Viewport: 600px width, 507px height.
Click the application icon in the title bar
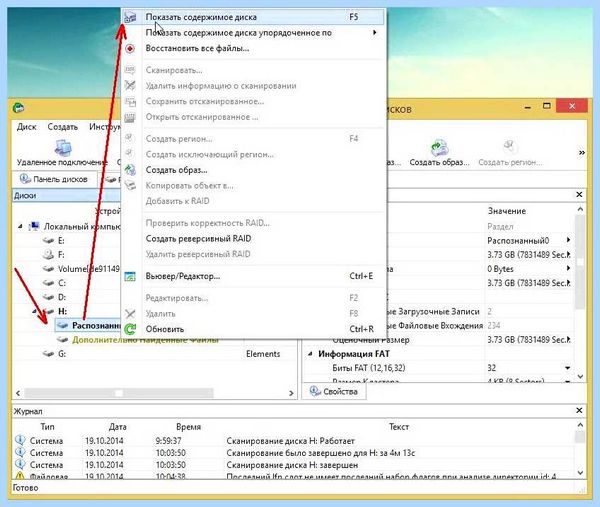click(18, 108)
